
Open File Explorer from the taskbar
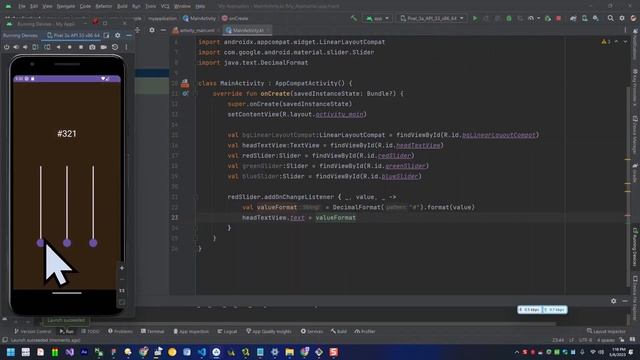(289, 352)
